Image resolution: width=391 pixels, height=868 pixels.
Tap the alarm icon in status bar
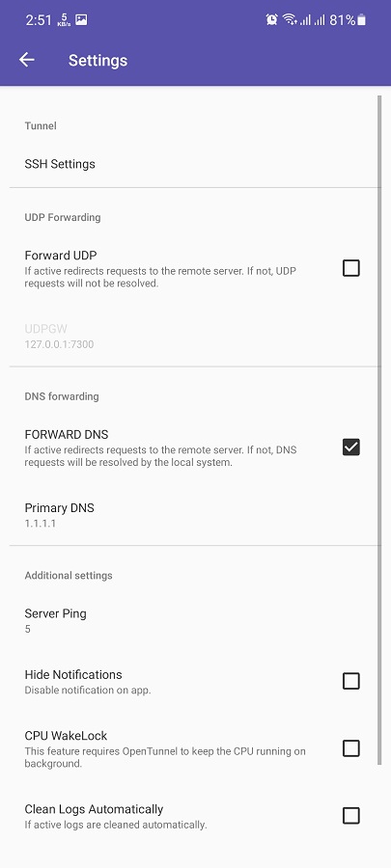tap(271, 20)
